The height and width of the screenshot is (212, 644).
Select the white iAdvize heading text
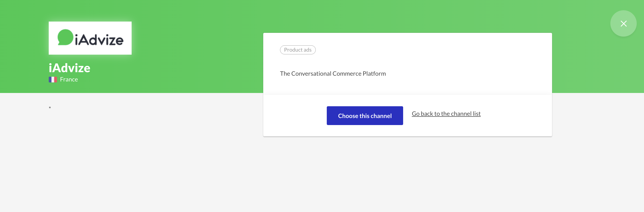[x=70, y=68]
